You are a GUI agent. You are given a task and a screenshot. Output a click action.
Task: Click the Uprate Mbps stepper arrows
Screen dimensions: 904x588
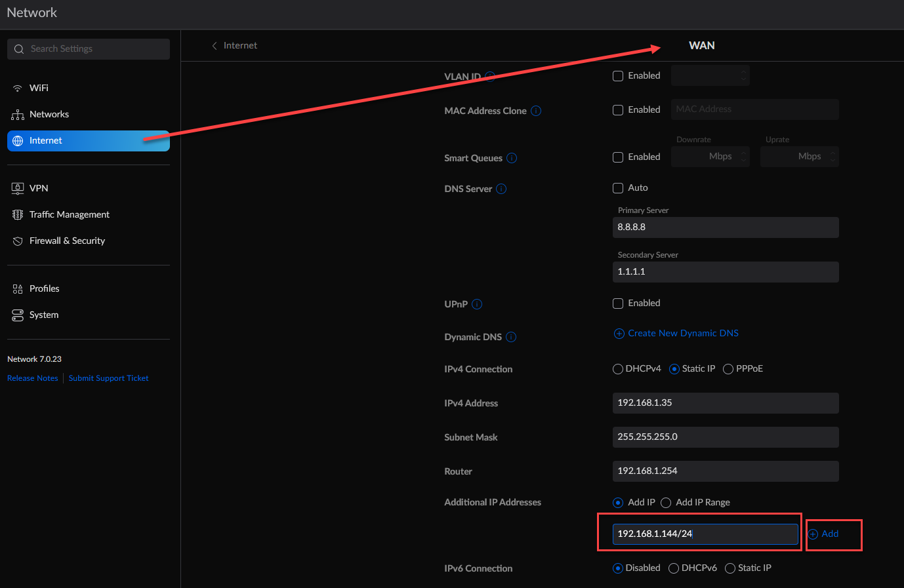tap(832, 157)
